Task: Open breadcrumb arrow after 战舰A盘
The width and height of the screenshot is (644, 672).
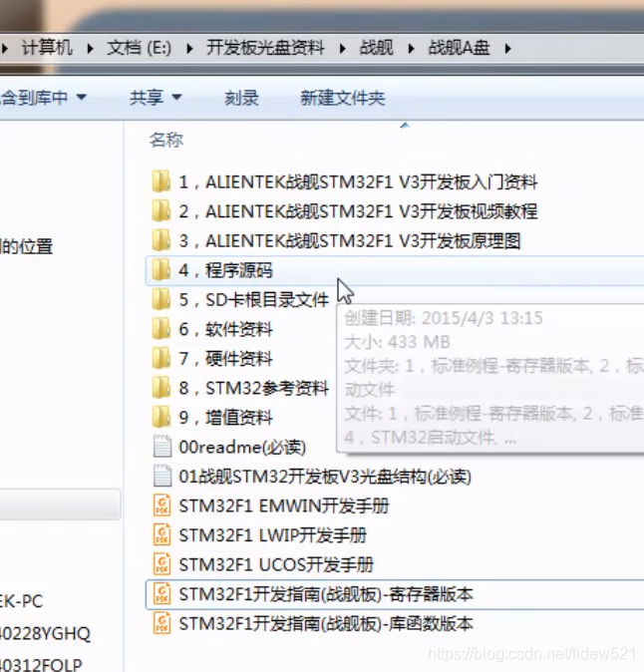Action: pos(507,49)
